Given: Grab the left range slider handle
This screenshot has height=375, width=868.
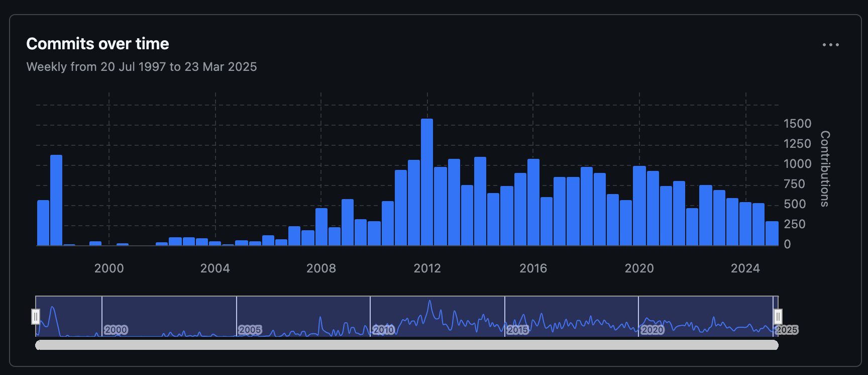Looking at the screenshot, I should pos(36,317).
